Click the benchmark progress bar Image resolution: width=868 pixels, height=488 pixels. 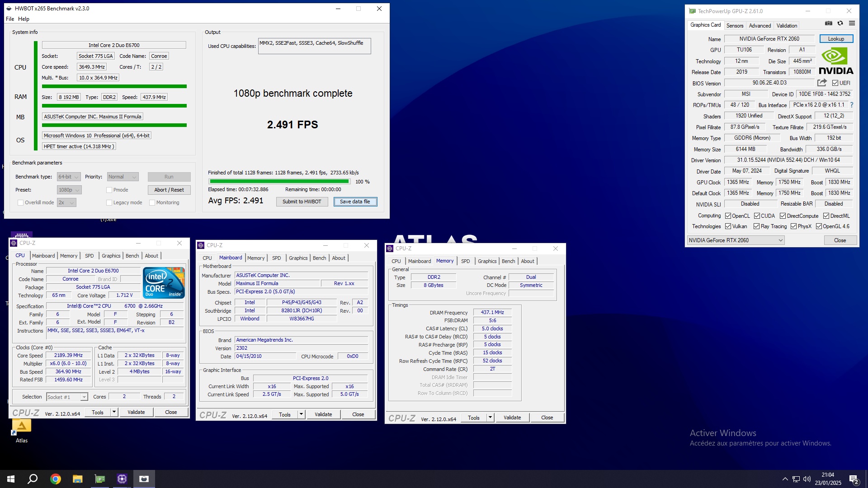pyautogui.click(x=279, y=182)
